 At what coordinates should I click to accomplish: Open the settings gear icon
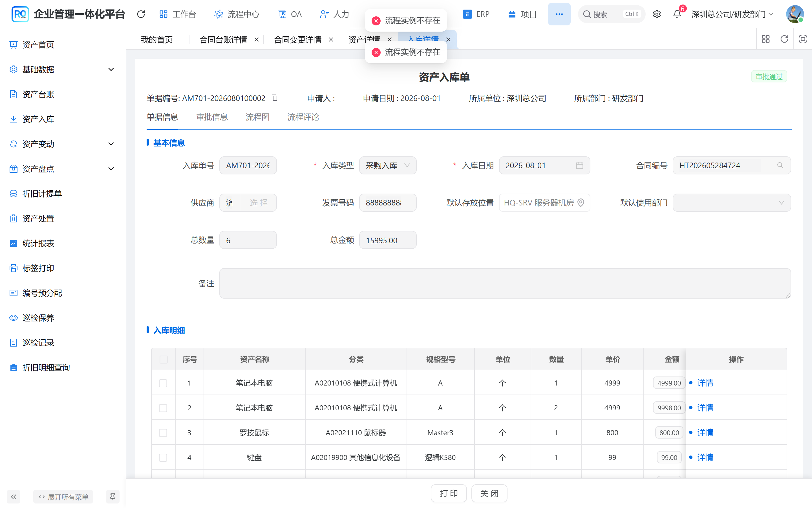[657, 14]
